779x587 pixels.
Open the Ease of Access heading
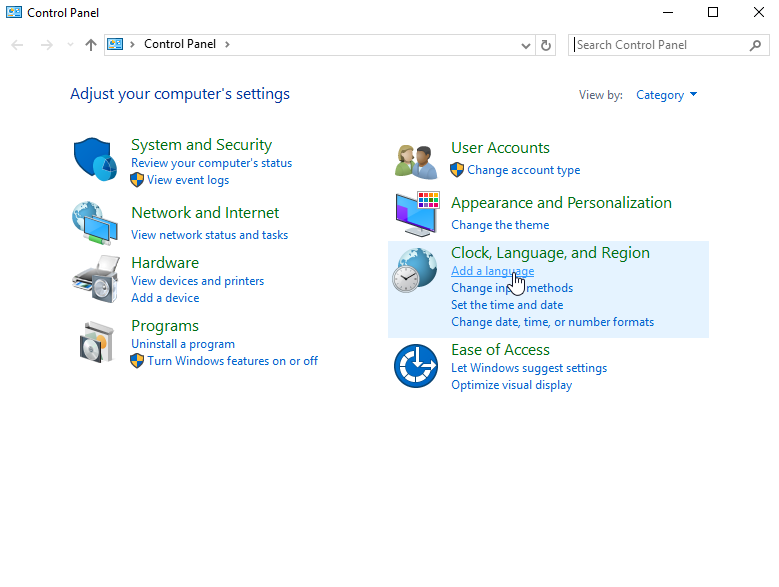[500, 350]
